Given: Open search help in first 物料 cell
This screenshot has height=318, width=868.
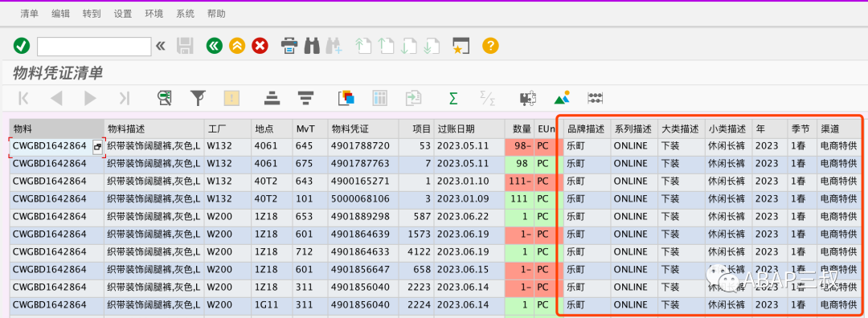Looking at the screenshot, I should (97, 147).
